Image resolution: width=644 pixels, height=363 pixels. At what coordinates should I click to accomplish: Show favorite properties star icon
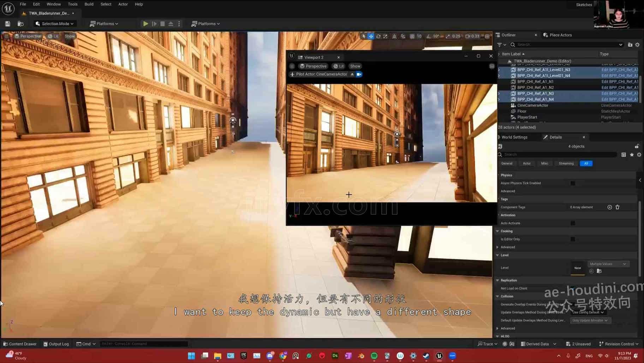(632, 155)
